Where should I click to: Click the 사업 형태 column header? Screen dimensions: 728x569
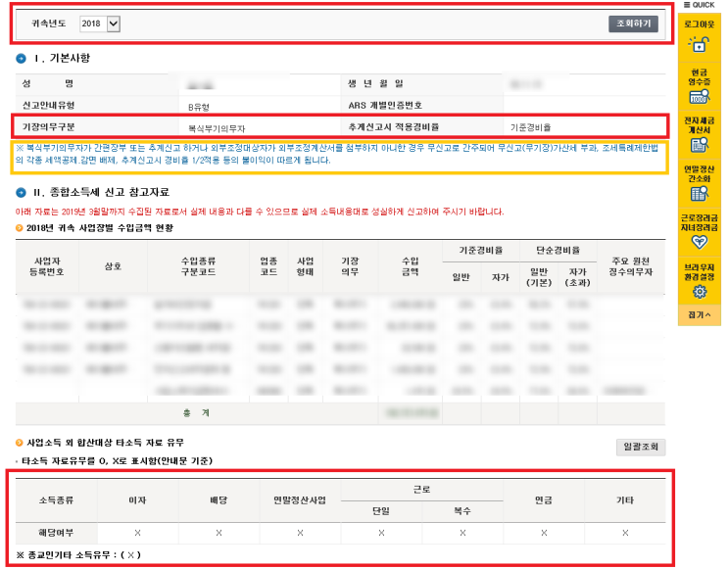[305, 266]
